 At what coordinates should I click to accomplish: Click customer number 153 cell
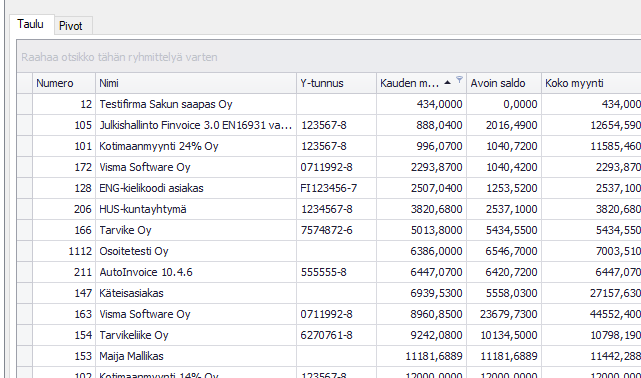coord(64,356)
